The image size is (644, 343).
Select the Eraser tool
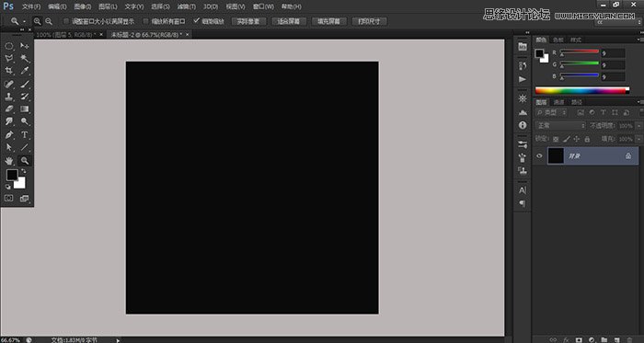(x=9, y=109)
